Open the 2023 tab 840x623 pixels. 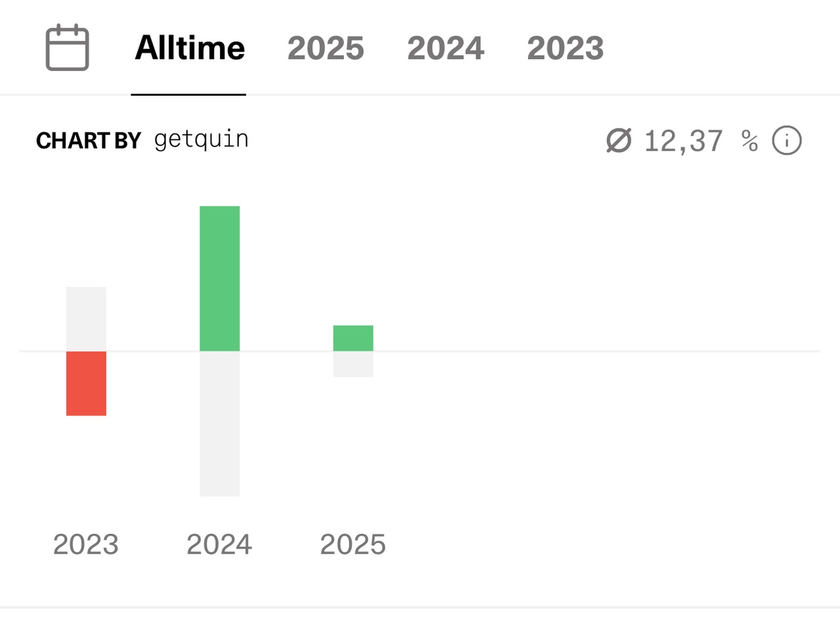tap(565, 48)
